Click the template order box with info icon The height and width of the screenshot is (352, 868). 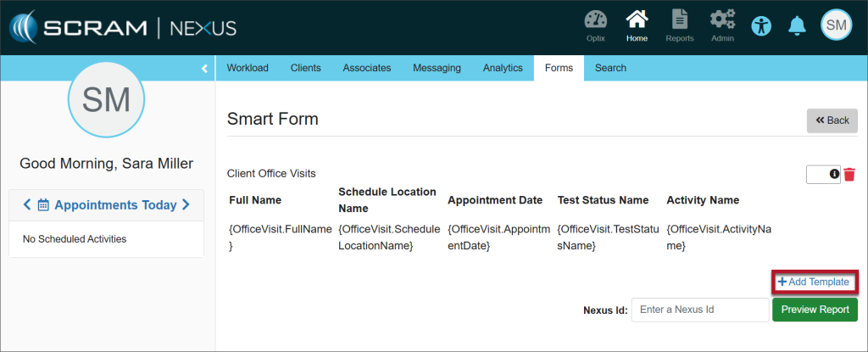[818, 174]
